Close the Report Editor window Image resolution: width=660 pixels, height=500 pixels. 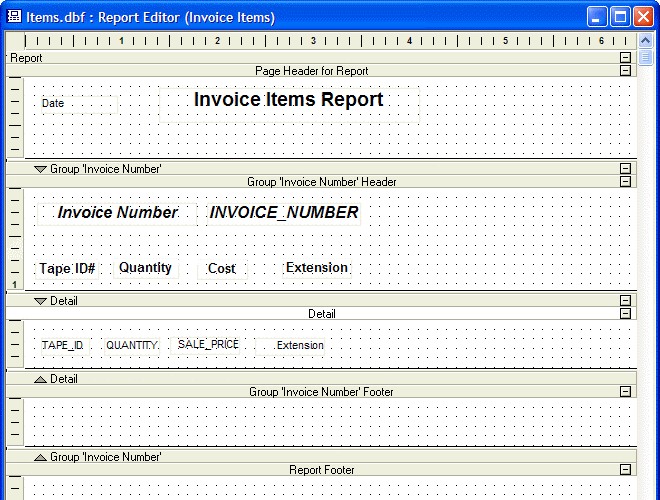click(x=644, y=17)
